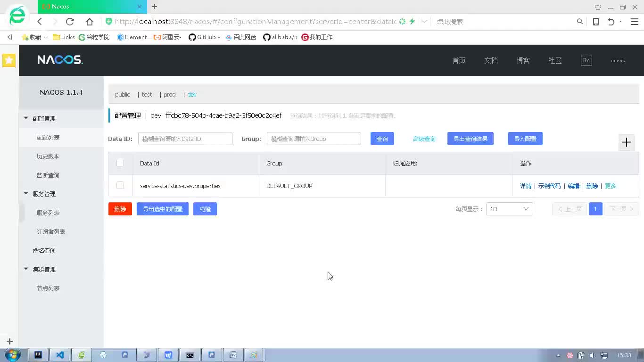Click the red 删除 button below table
Image resolution: width=644 pixels, height=362 pixels.
120,209
